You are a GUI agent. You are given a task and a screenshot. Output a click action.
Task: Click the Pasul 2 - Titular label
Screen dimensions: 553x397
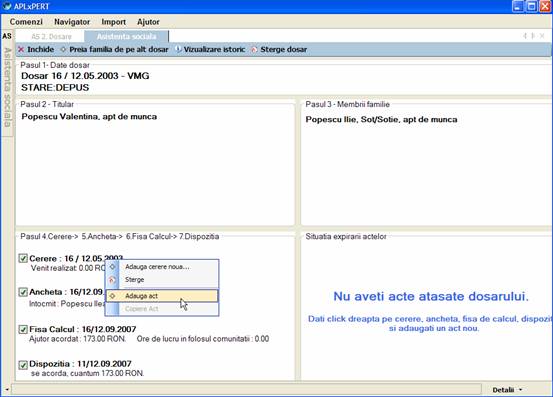coord(47,104)
